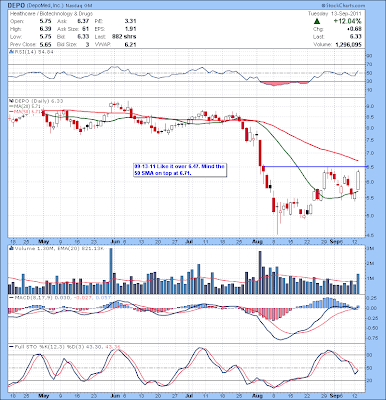The height and width of the screenshot is (400, 386).
Task: Click the green up-arrow price change icon
Action: [317, 21]
